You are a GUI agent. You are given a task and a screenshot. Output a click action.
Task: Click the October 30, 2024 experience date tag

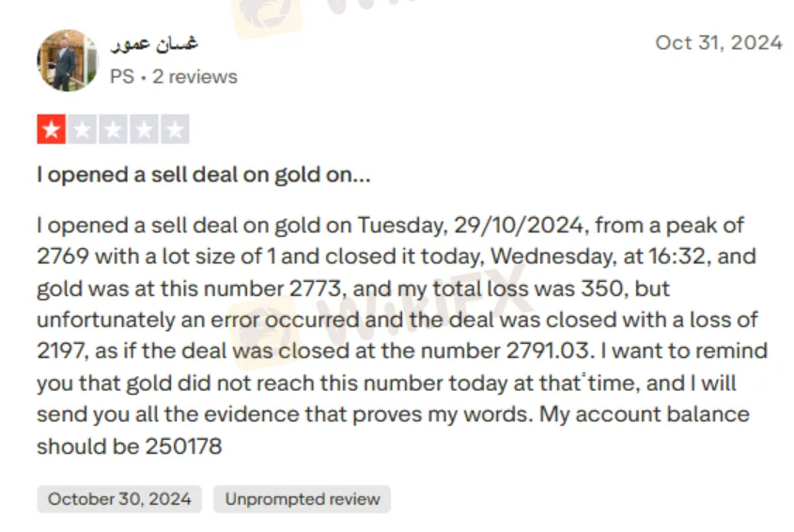tap(119, 499)
